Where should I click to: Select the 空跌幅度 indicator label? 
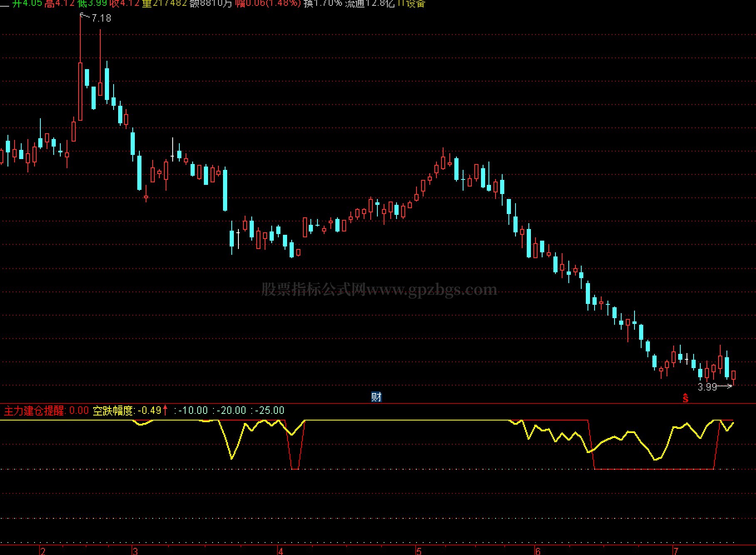pos(114,411)
